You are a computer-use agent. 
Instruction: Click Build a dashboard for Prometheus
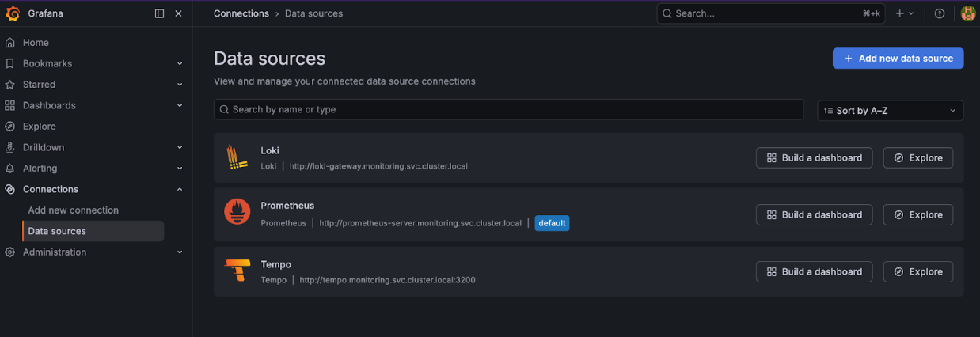pyautogui.click(x=814, y=214)
